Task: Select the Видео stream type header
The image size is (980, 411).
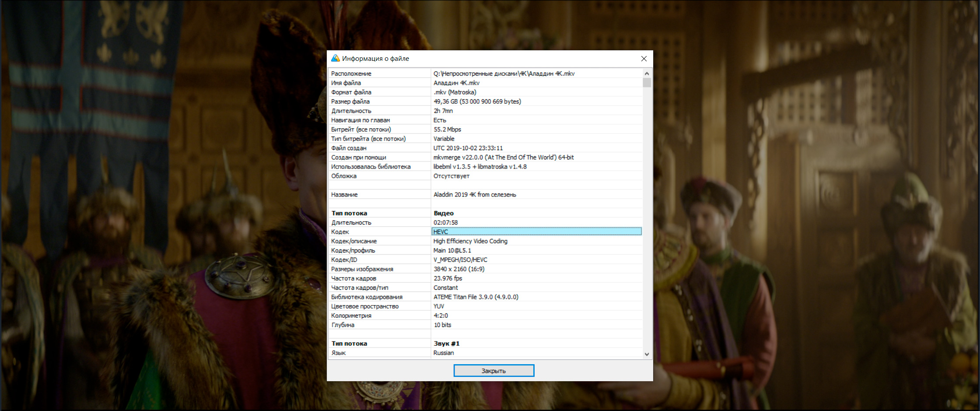Action: click(x=444, y=213)
